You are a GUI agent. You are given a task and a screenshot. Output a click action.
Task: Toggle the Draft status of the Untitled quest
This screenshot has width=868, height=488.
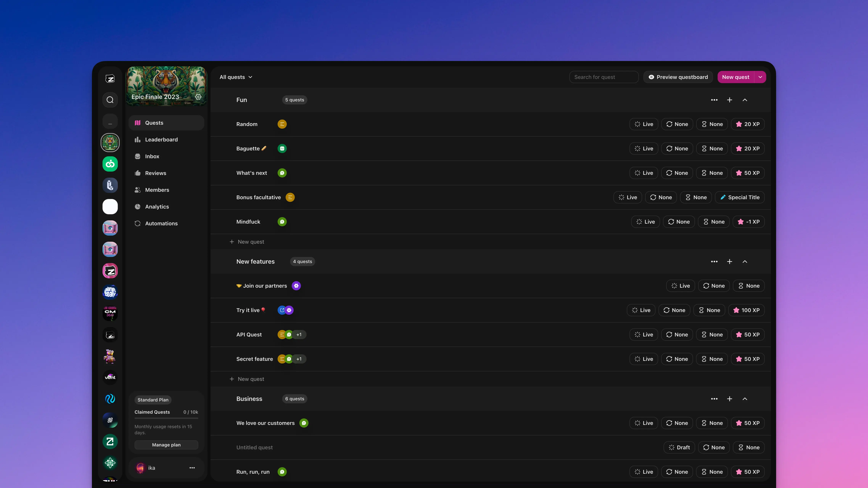tap(679, 448)
